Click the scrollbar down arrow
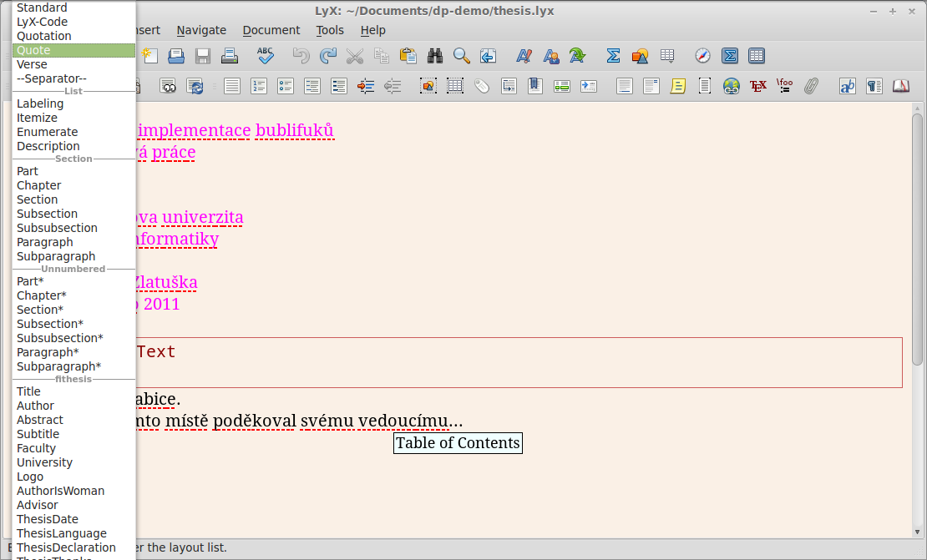This screenshot has width=927, height=560. tap(917, 532)
